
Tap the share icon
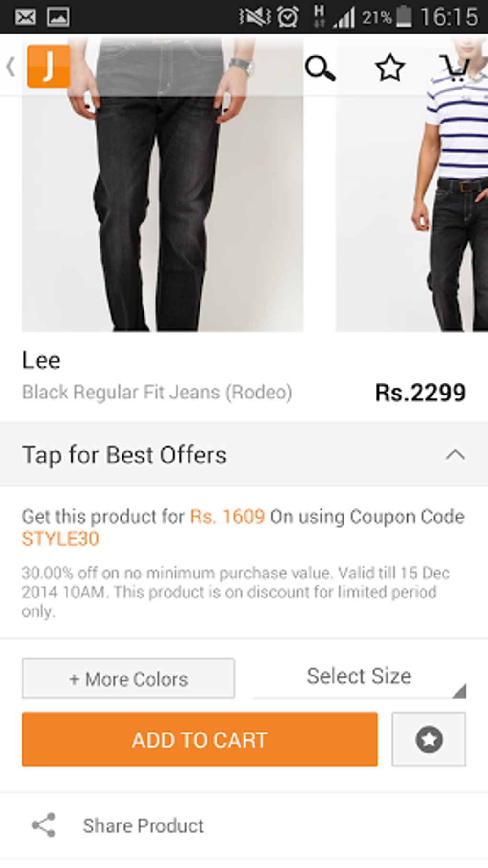coord(44,825)
